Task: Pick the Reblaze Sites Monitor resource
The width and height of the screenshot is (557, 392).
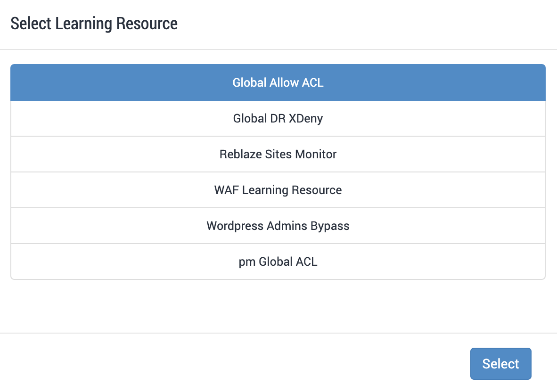Action: [x=278, y=154]
